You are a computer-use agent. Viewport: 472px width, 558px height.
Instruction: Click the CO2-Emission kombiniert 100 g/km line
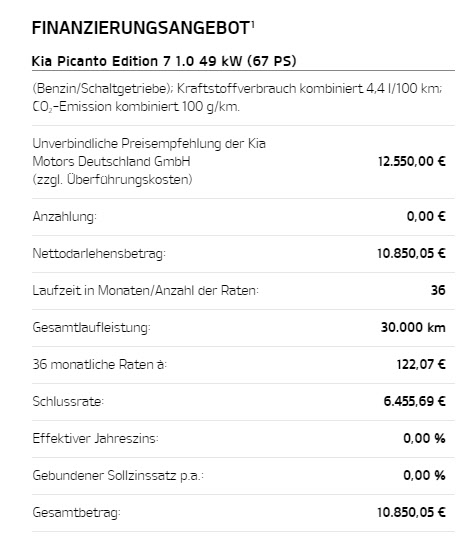pyautogui.click(x=136, y=107)
